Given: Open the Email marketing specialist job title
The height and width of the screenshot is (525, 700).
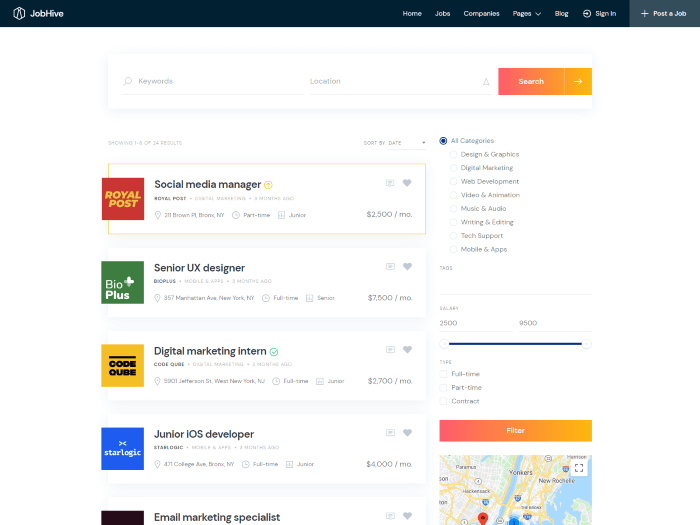Looking at the screenshot, I should (x=217, y=517).
